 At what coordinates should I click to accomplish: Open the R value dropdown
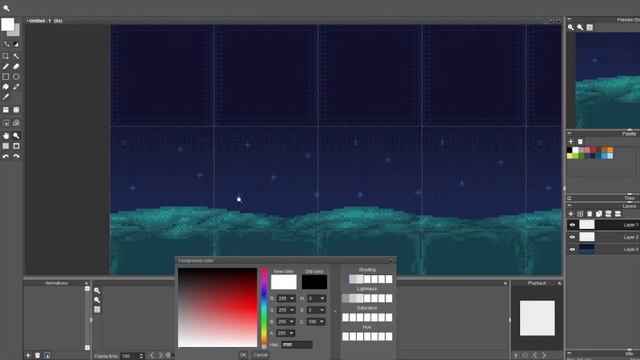[292, 299]
